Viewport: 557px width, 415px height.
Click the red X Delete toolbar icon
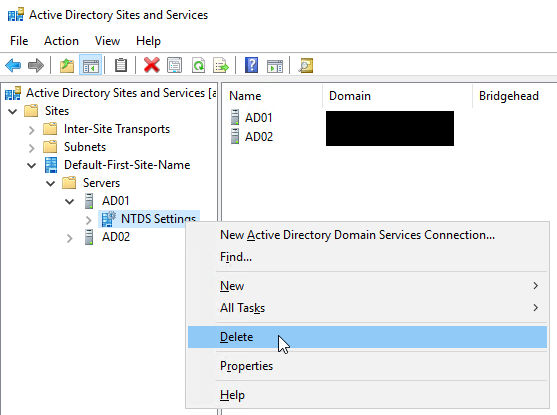click(151, 65)
